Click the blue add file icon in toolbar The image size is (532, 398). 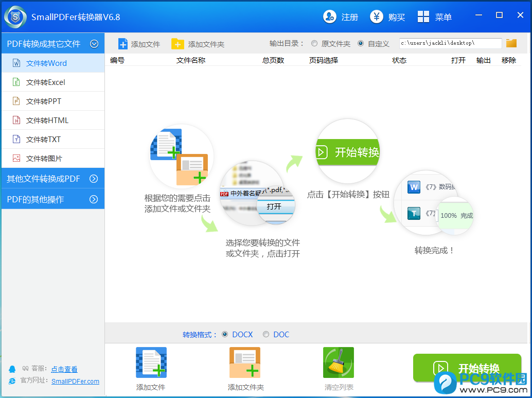point(123,44)
